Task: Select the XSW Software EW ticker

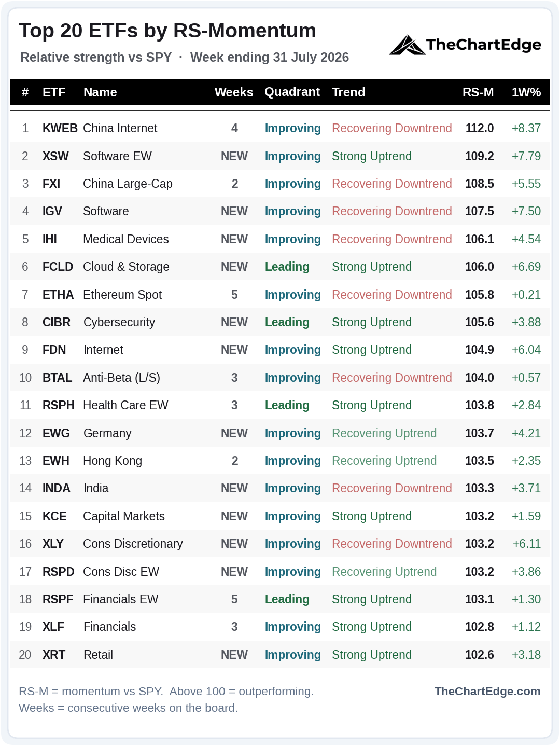Action: pos(55,156)
